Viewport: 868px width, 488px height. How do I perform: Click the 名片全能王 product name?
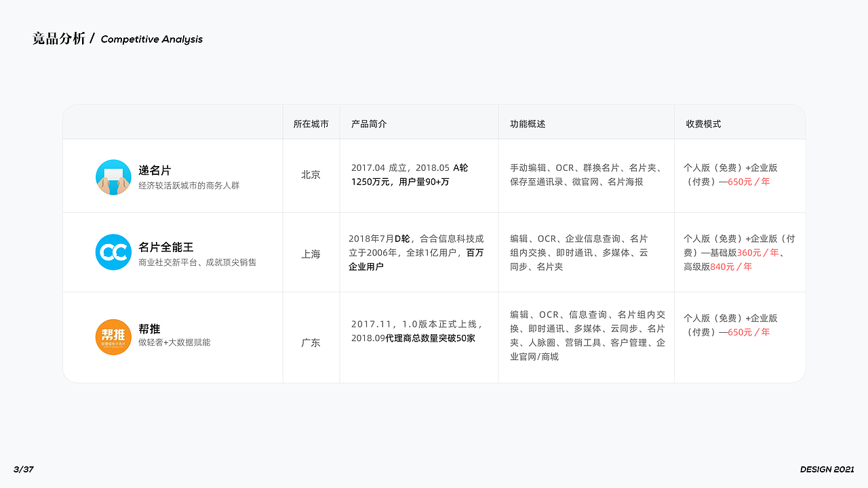click(166, 247)
